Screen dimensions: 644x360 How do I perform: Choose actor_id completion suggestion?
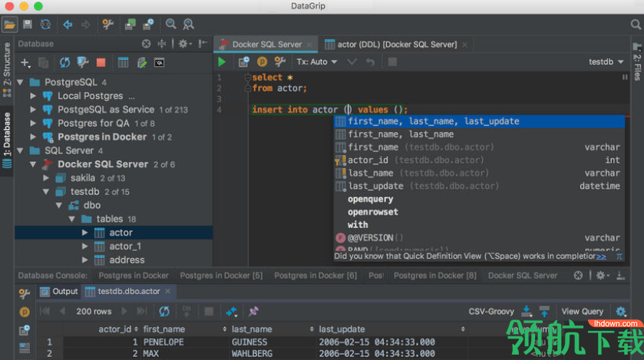pos(479,160)
